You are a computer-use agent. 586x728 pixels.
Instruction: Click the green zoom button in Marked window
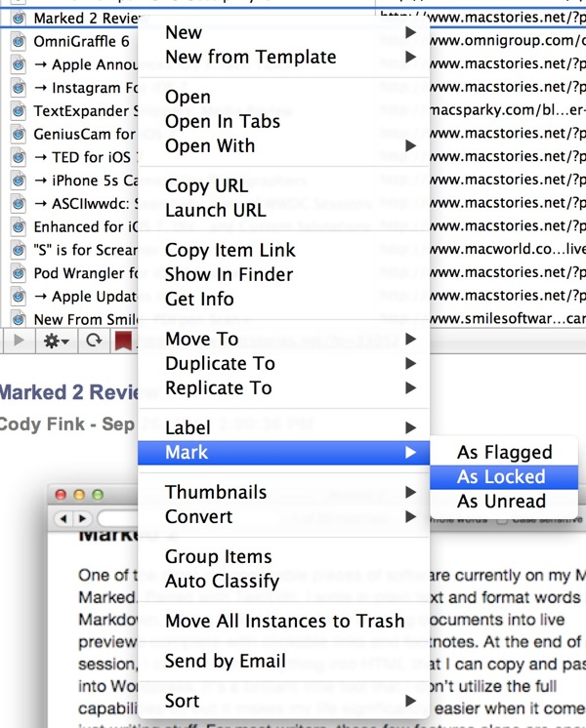pos(98,495)
